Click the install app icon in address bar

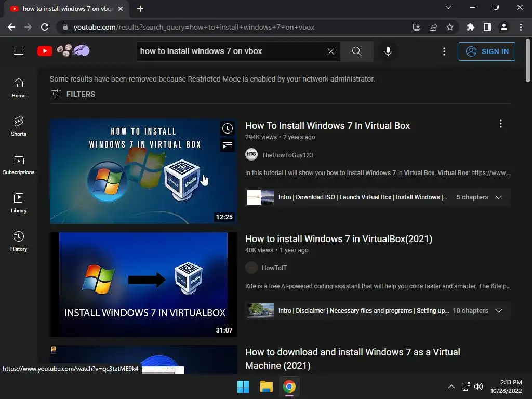[416, 27]
